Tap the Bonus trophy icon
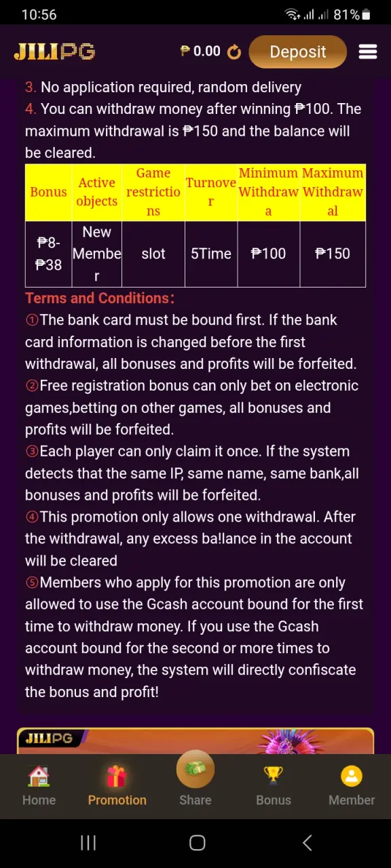 (x=274, y=776)
